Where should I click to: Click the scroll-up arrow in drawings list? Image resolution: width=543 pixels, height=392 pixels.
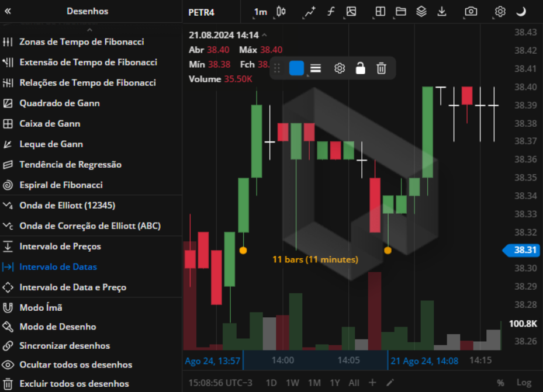coord(89,30)
